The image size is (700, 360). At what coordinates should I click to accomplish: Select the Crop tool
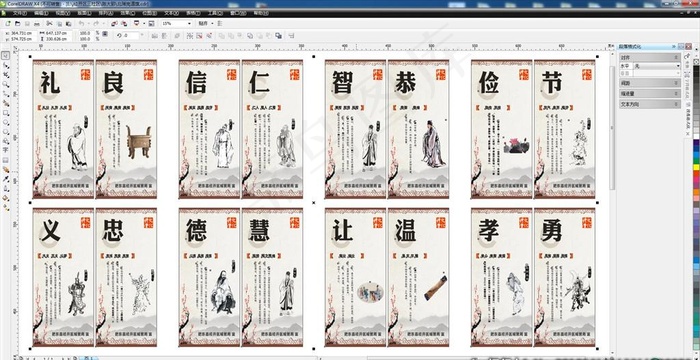(x=6, y=75)
